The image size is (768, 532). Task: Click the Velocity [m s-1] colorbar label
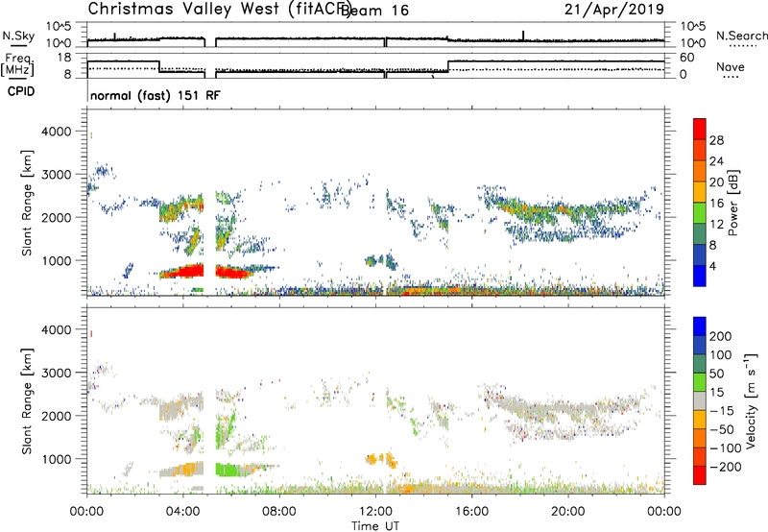coord(751,400)
